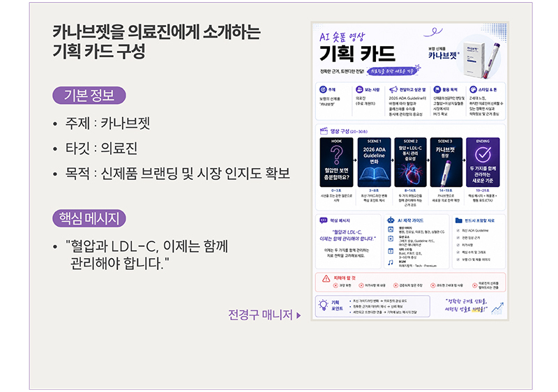Image resolution: width=558 pixels, height=392 pixels.
Task: Click the 카나브젯 product box image
Action: pyautogui.click(x=474, y=59)
